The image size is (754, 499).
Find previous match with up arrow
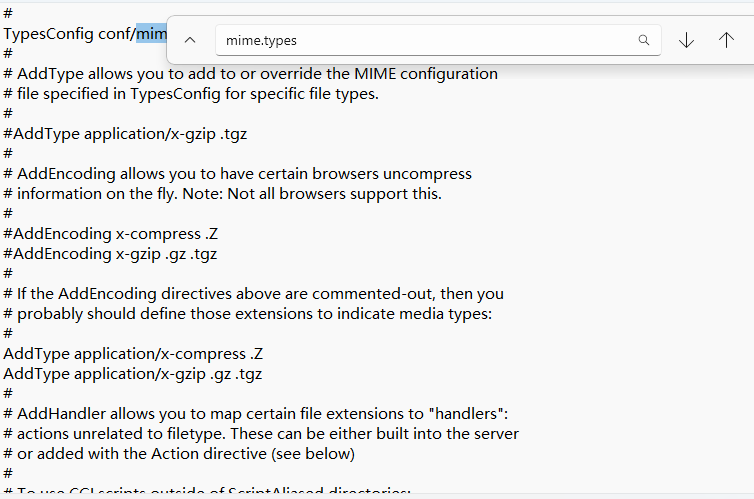coord(726,40)
